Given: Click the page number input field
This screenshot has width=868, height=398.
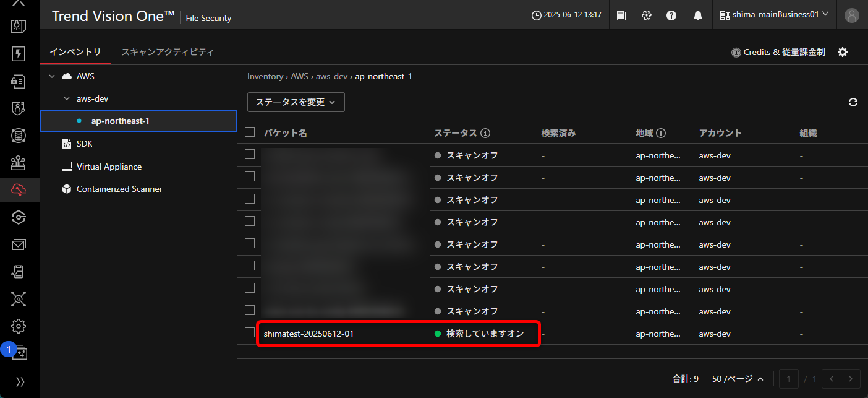Looking at the screenshot, I should (x=789, y=379).
